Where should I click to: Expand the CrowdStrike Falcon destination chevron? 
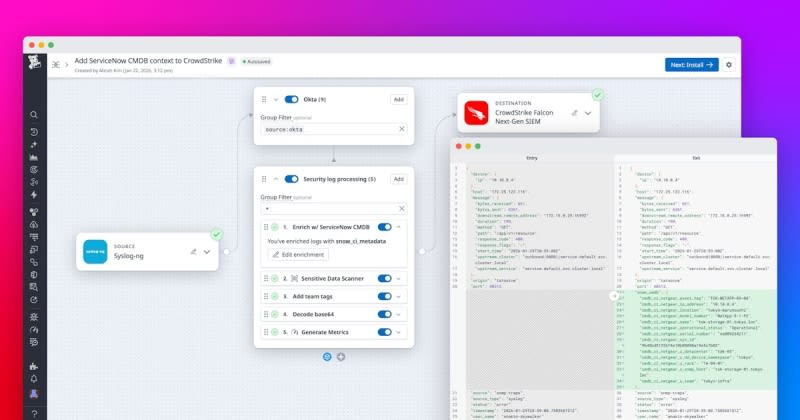coord(588,113)
